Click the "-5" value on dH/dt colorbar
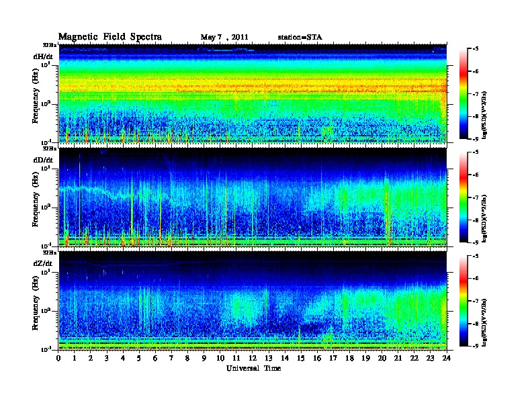The image size is (532, 411). point(475,49)
